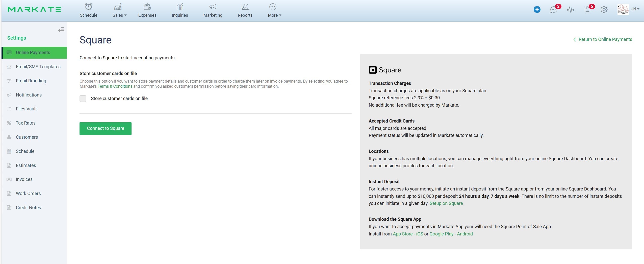
Task: Collapse the Settings sidebar with the arrow icon
Action: (x=61, y=30)
